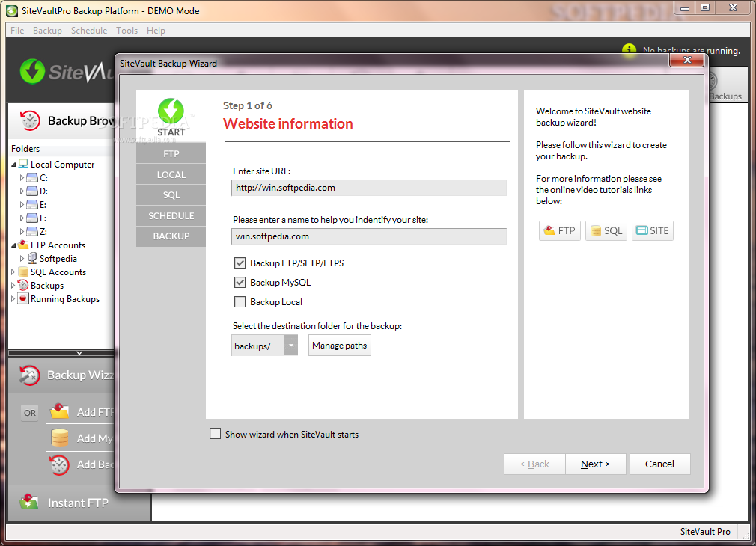Open the SQL video tutorial button
756x546 pixels.
(606, 231)
